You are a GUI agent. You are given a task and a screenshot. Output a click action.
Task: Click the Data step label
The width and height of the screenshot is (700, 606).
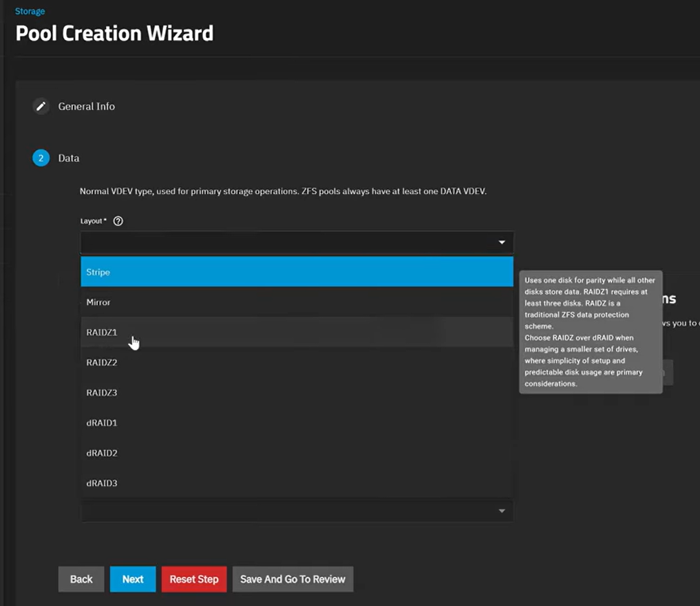point(69,158)
